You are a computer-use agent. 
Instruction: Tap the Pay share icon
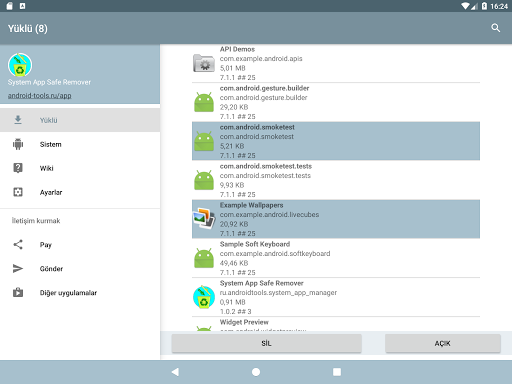pyautogui.click(x=18, y=245)
